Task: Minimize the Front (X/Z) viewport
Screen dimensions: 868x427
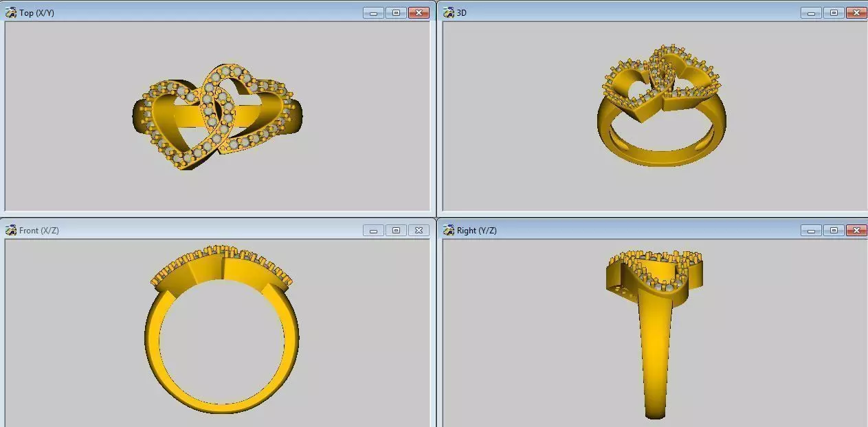Action: (x=373, y=231)
